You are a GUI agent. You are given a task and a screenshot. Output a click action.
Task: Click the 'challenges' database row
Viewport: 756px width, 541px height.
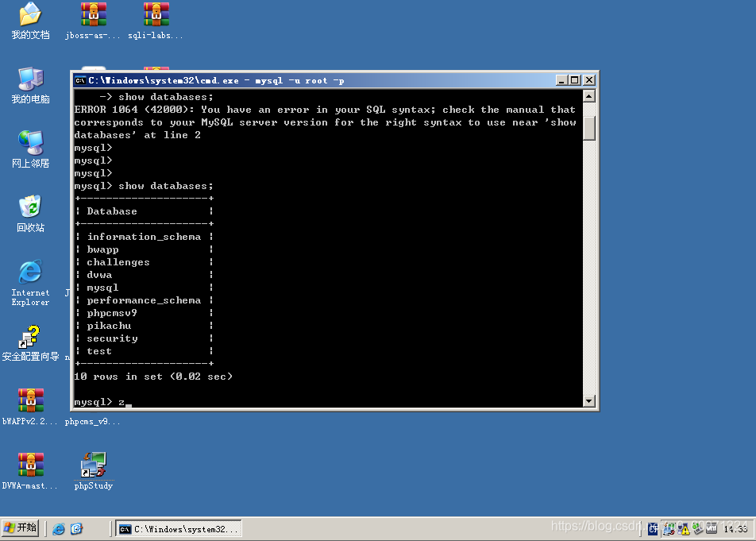point(144,262)
